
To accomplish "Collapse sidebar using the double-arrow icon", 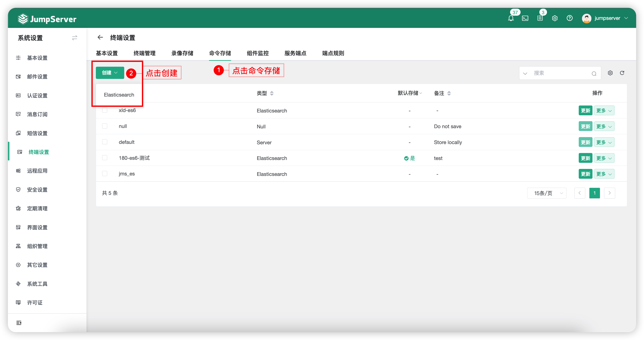I will pos(74,38).
